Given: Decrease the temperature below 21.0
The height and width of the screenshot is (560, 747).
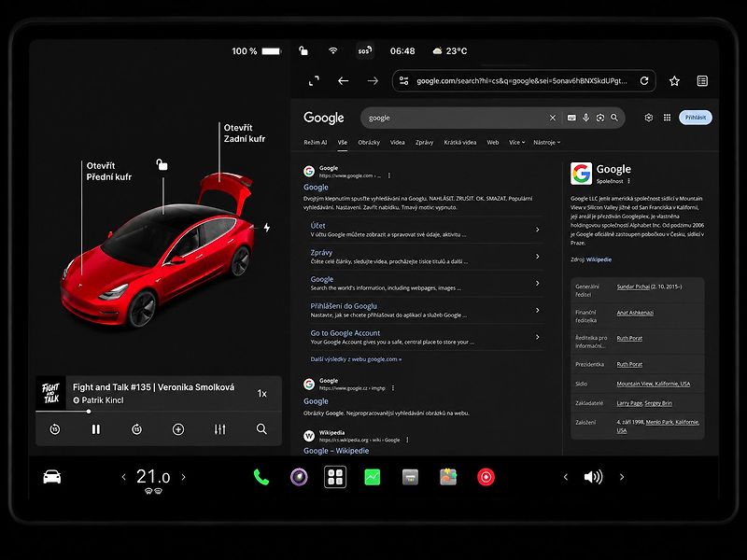Looking at the screenshot, I should pos(124,477).
